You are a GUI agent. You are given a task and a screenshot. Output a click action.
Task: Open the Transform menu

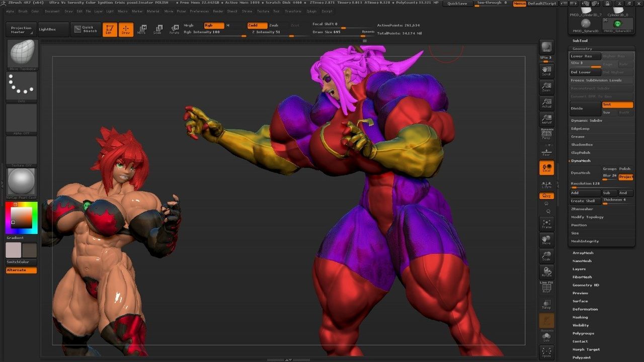tap(293, 11)
